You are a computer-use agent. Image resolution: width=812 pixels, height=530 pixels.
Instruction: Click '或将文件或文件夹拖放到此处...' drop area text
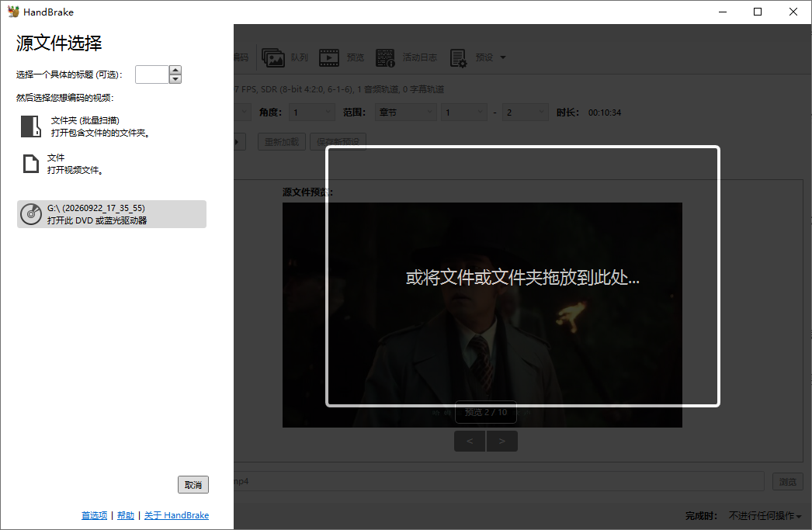click(522, 278)
